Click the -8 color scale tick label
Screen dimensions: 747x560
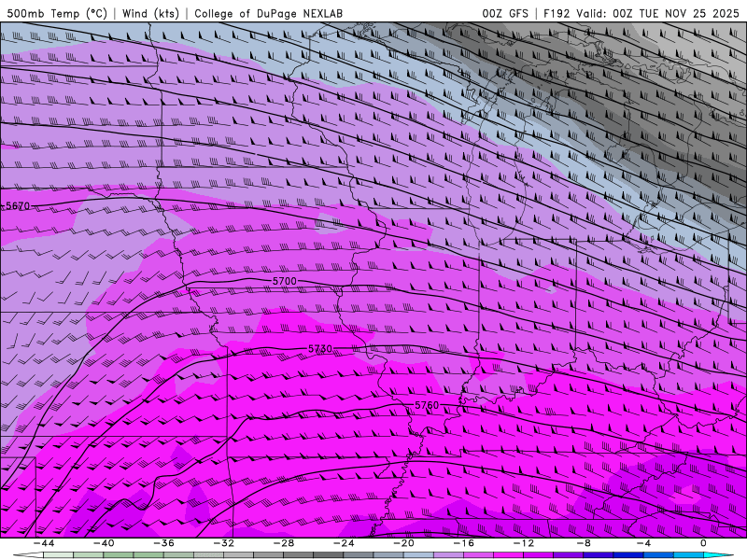pyautogui.click(x=584, y=543)
